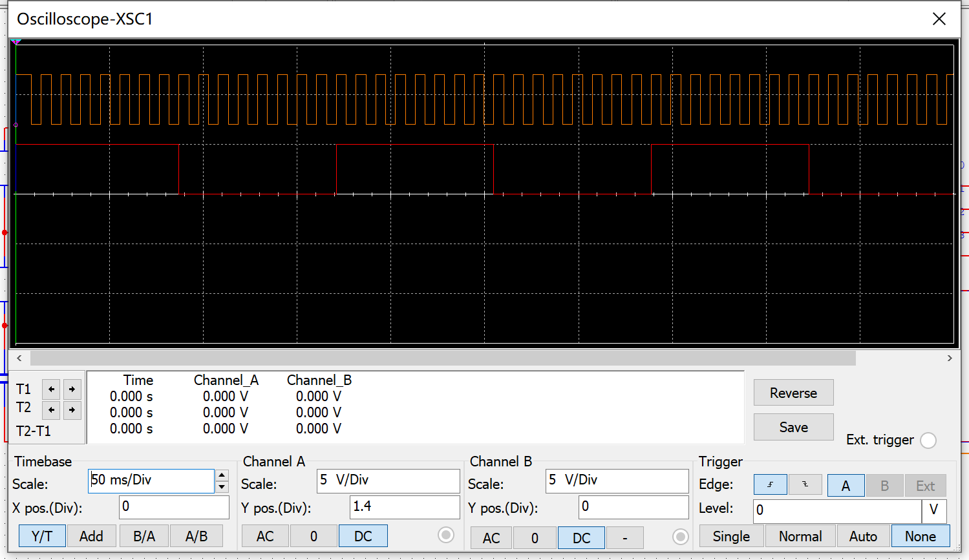Viewport: 969px width, 560px height.
Task: Choose None trigger mode
Action: coord(921,536)
